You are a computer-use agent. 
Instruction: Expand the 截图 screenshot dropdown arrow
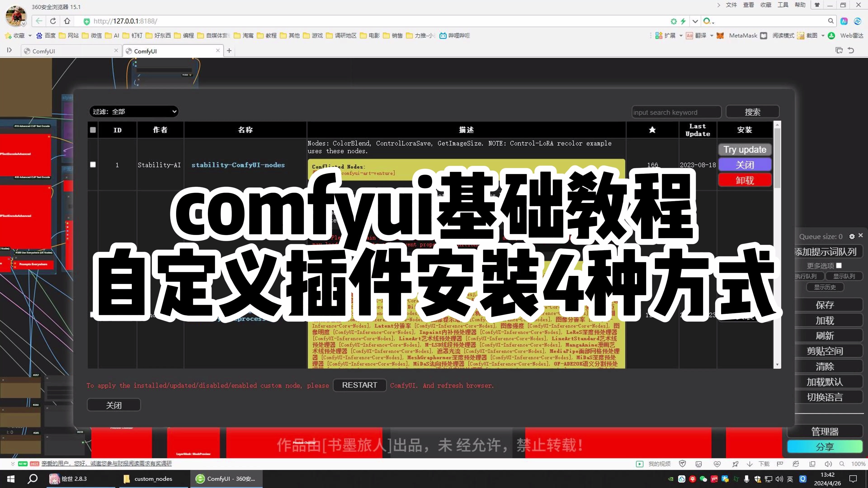pyautogui.click(x=823, y=36)
